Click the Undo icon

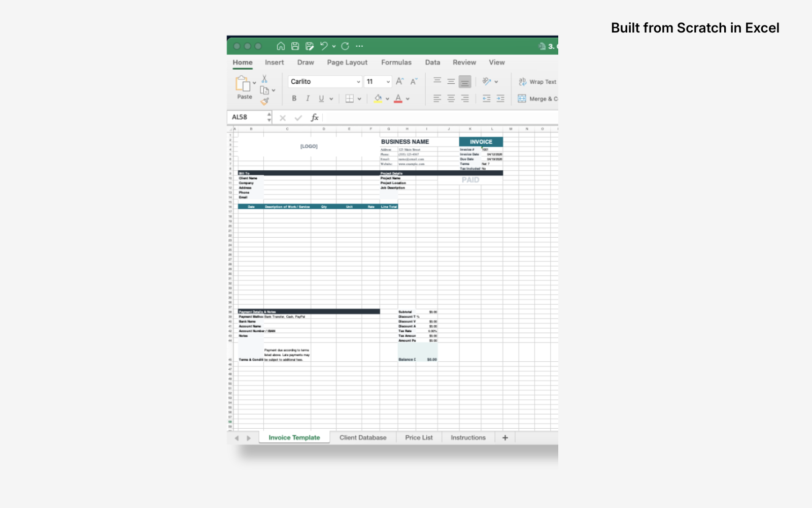325,46
